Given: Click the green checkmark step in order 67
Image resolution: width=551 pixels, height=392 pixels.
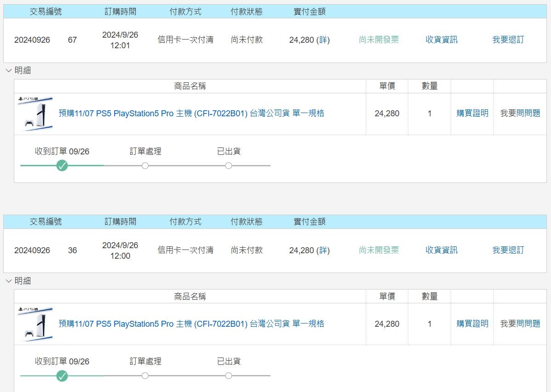Looking at the screenshot, I should 62,165.
